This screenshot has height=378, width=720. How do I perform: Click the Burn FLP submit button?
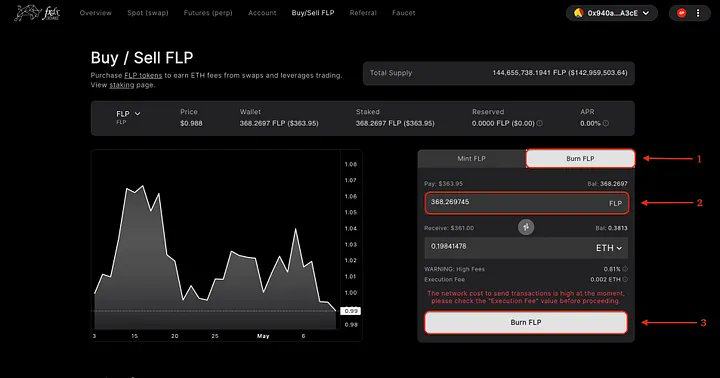point(526,322)
